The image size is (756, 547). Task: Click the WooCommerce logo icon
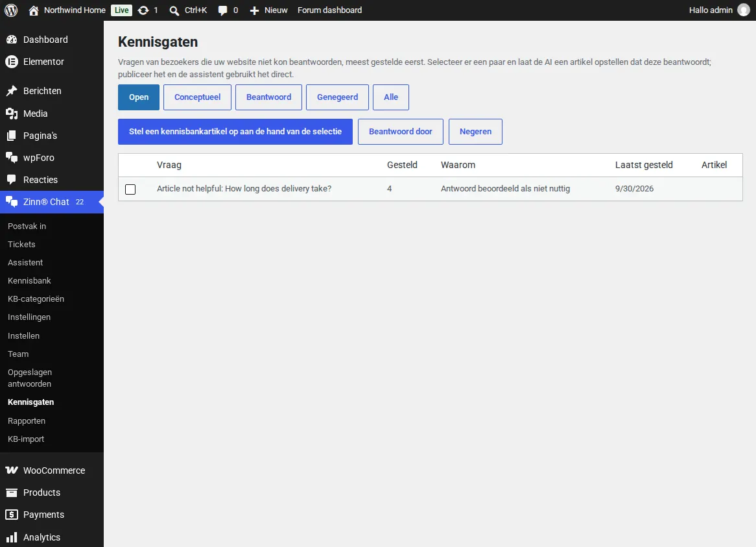tap(12, 470)
